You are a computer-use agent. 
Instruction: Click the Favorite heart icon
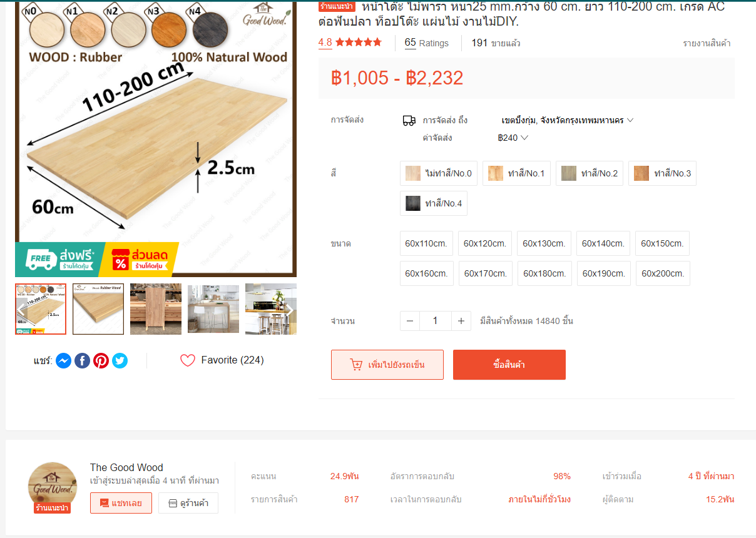[188, 360]
